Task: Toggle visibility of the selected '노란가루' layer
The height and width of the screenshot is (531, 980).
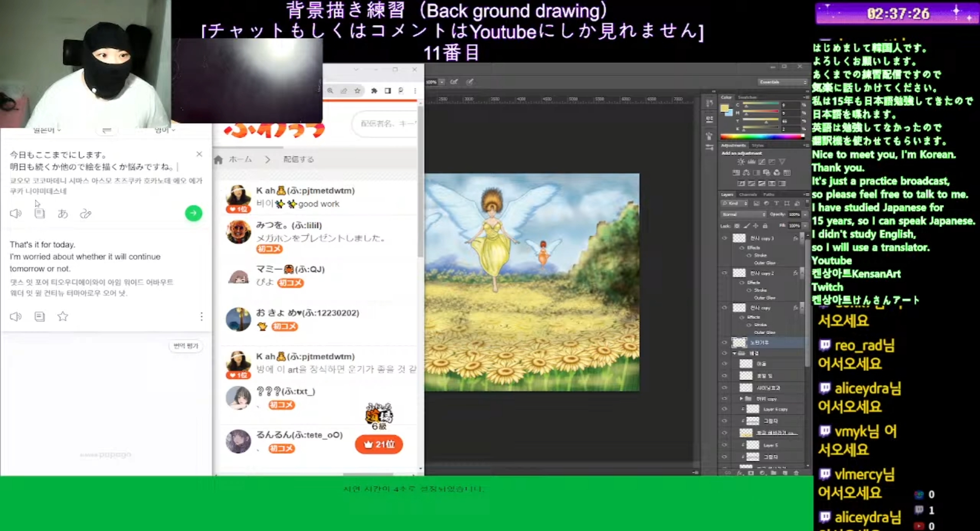Action: click(x=724, y=342)
